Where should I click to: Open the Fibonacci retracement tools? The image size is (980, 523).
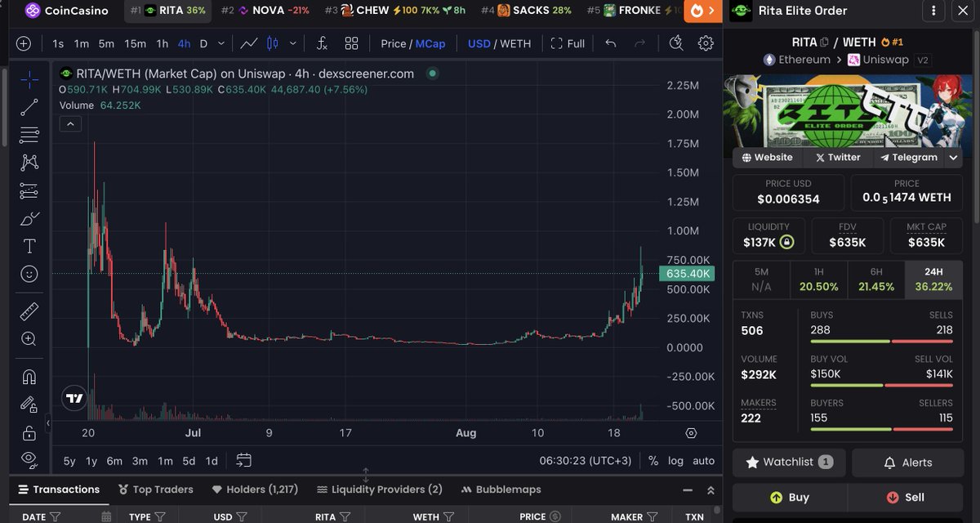pyautogui.click(x=29, y=135)
